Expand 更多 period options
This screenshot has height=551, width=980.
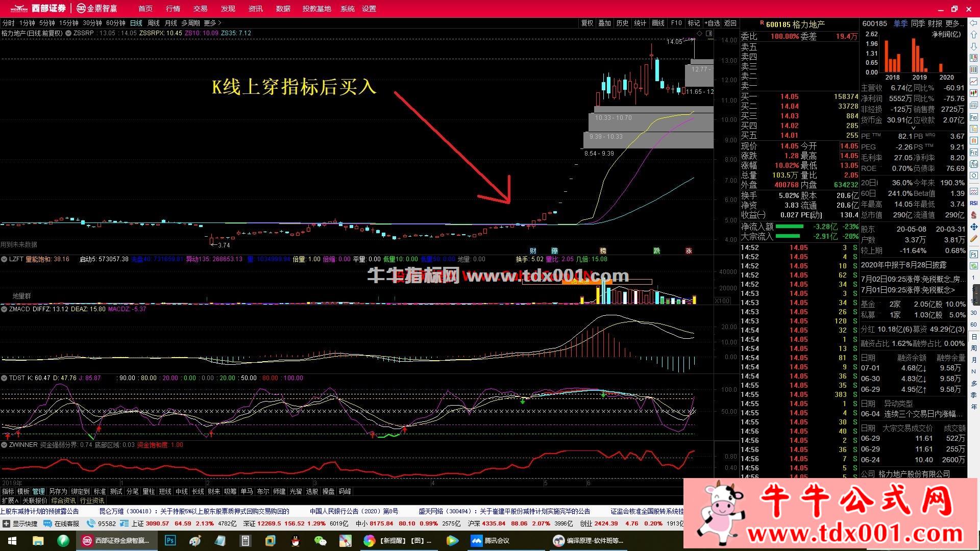click(212, 23)
